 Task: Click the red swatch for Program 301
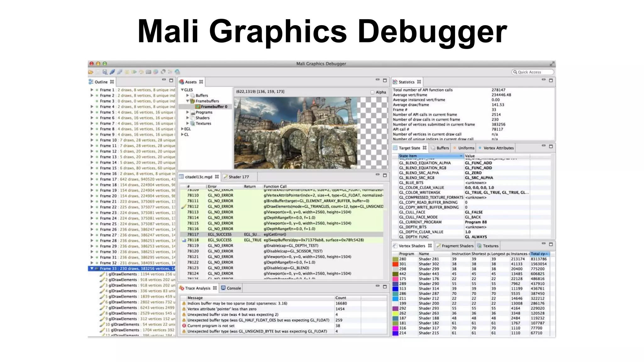tap(395, 264)
